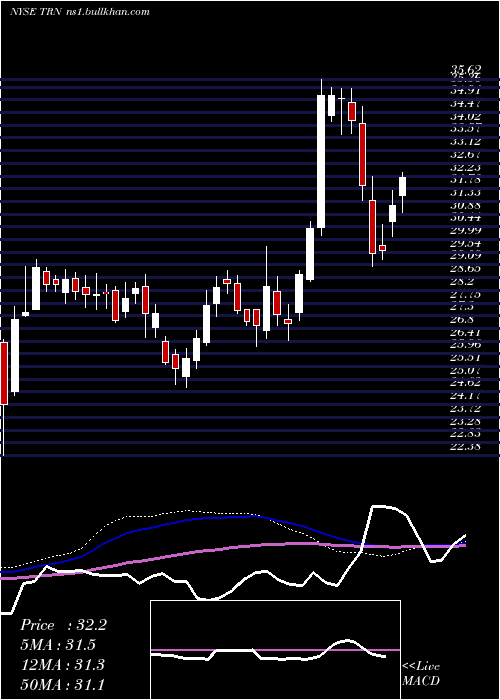Viewport: 500px width, 700px height.
Task: Select the 34.02 price axis label
Action: (466, 117)
